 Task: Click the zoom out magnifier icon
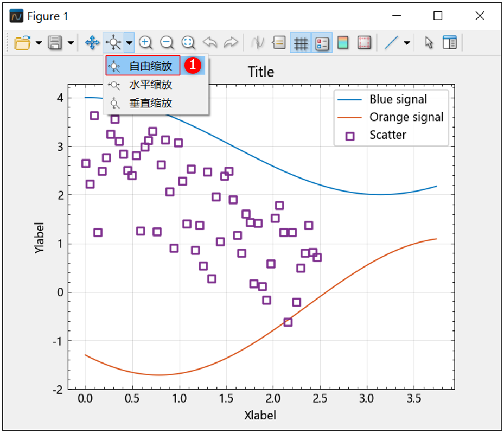coord(167,43)
